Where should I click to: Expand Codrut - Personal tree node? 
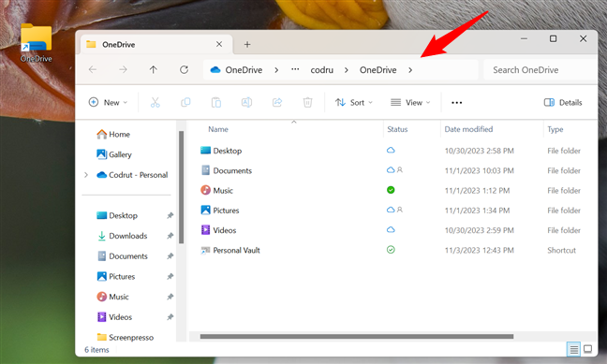pos(86,175)
